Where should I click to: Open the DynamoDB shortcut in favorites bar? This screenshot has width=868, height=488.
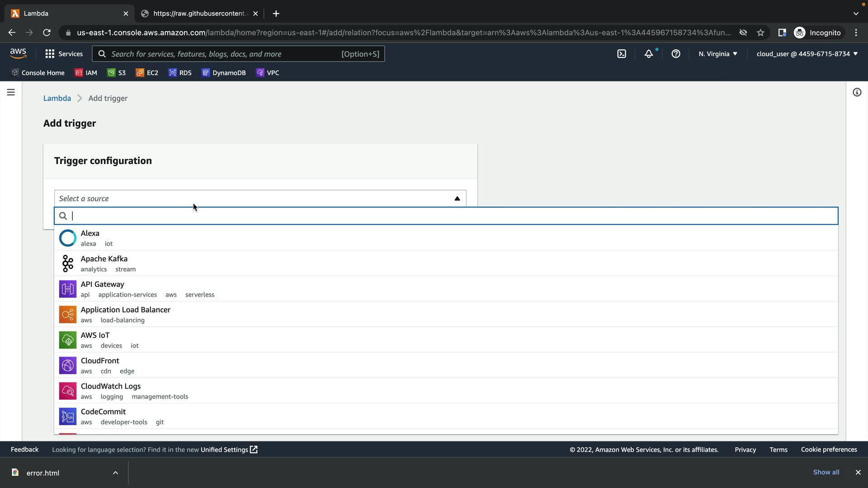224,73
